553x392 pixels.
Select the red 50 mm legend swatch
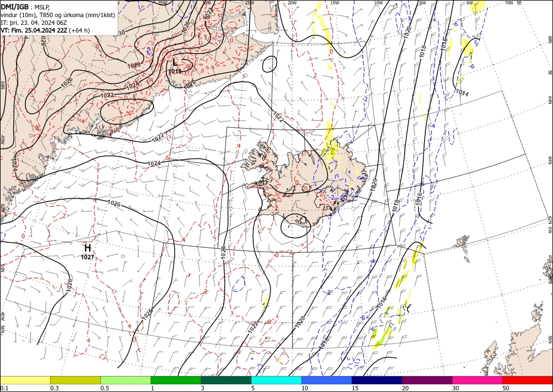point(528,380)
